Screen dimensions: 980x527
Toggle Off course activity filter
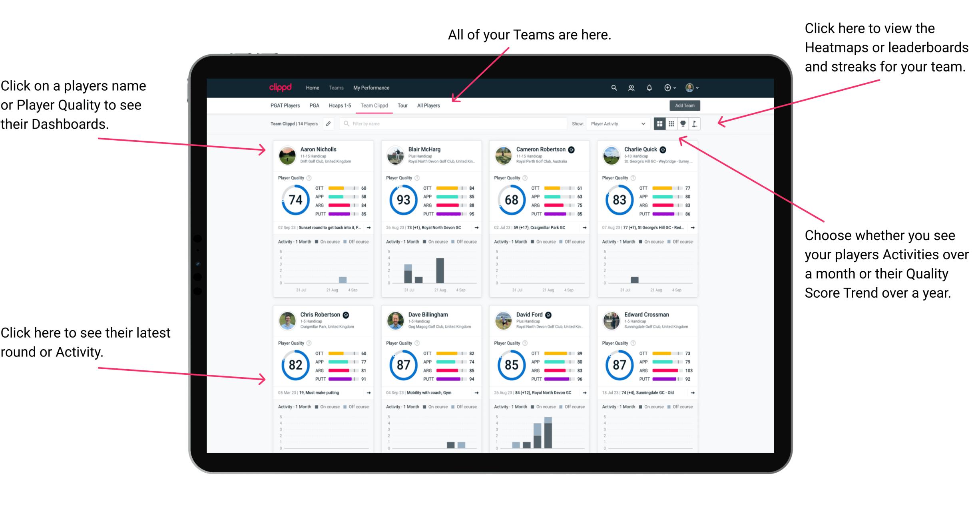[362, 241]
